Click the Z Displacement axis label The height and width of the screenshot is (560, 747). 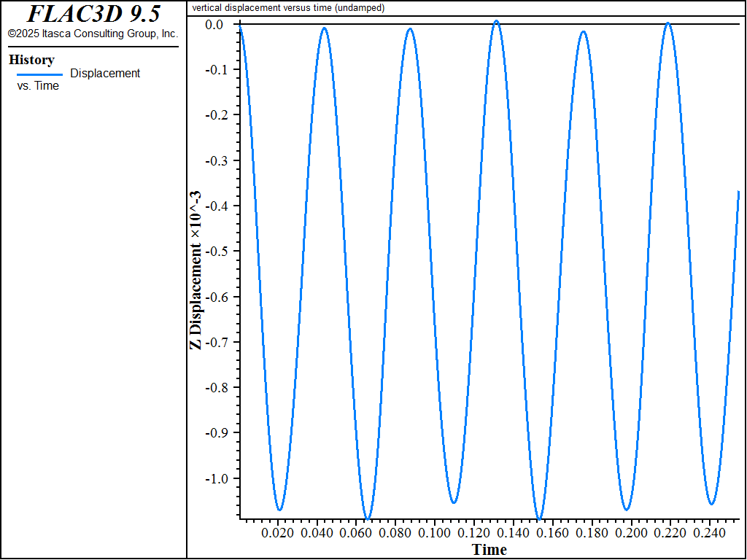[196, 271]
